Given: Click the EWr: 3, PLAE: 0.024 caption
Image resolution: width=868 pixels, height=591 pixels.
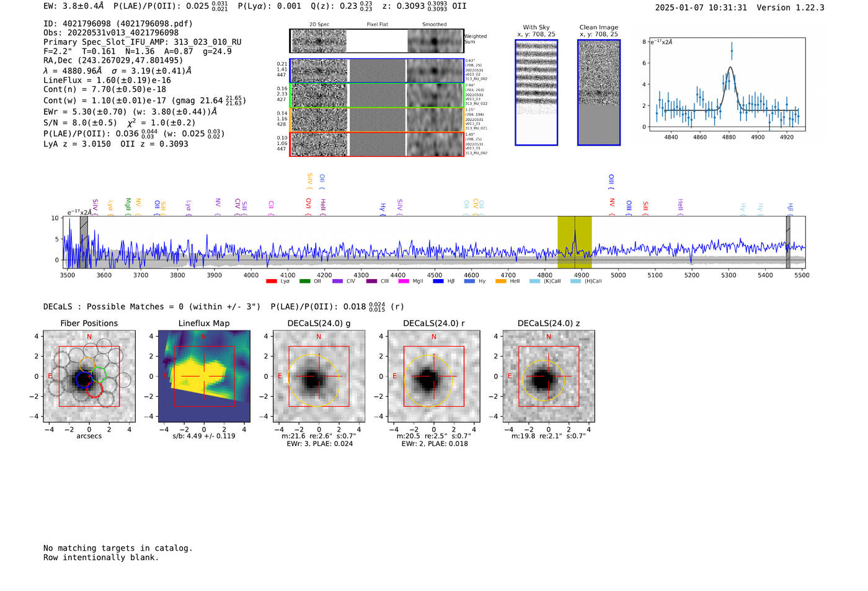Looking at the screenshot, I should (319, 444).
